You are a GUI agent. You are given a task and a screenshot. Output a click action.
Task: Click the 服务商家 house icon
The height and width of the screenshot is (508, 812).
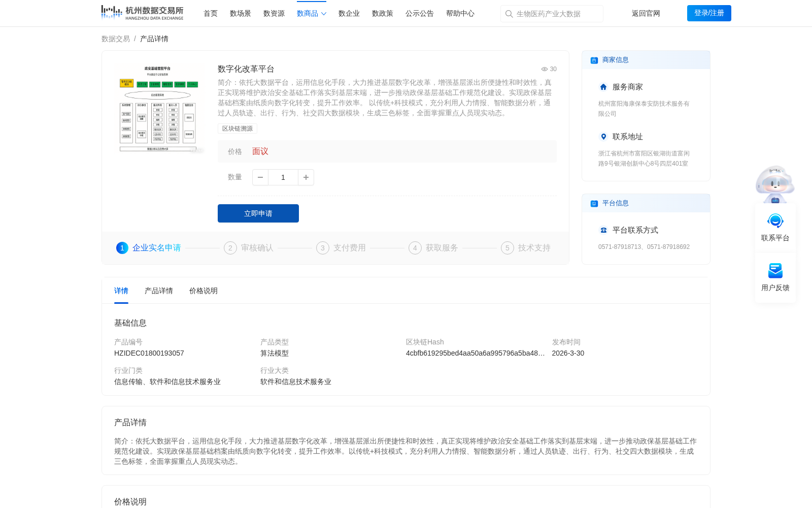point(603,87)
